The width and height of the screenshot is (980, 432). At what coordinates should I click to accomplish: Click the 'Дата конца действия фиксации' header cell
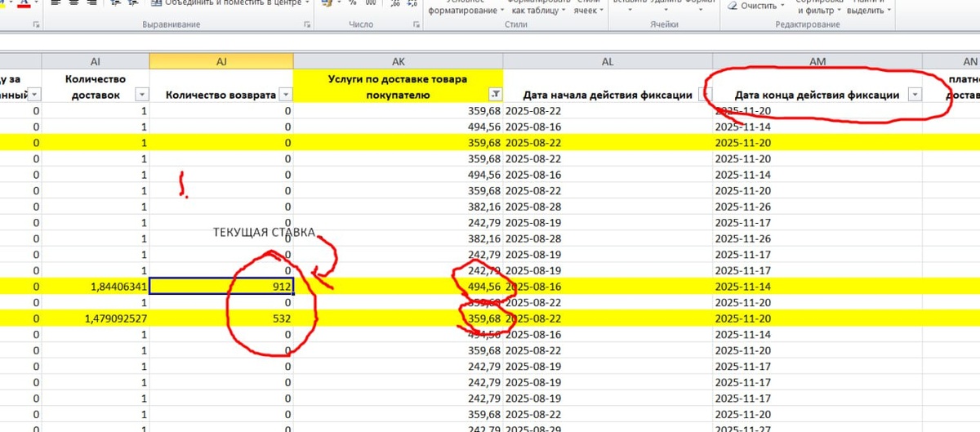pos(817,86)
